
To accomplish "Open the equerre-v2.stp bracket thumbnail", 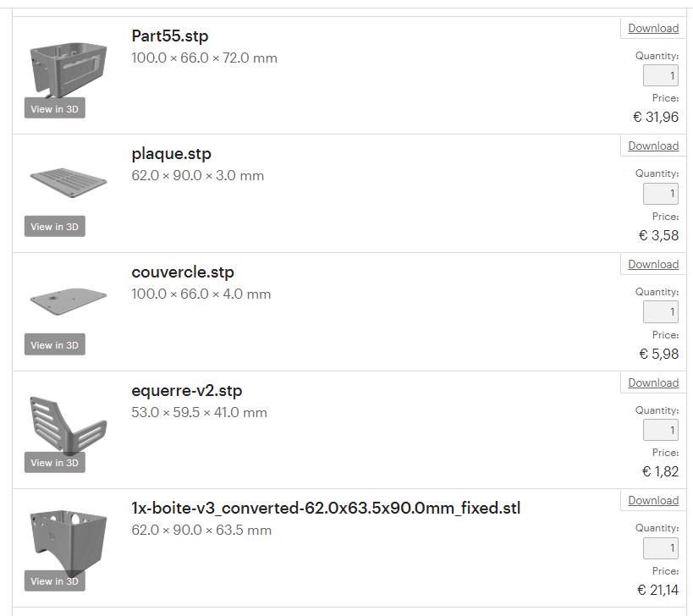I will 68,420.
